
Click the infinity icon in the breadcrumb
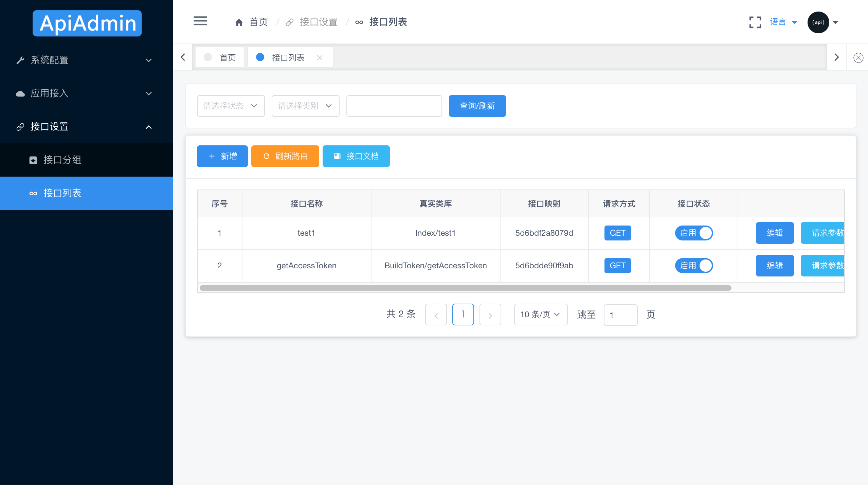point(359,22)
